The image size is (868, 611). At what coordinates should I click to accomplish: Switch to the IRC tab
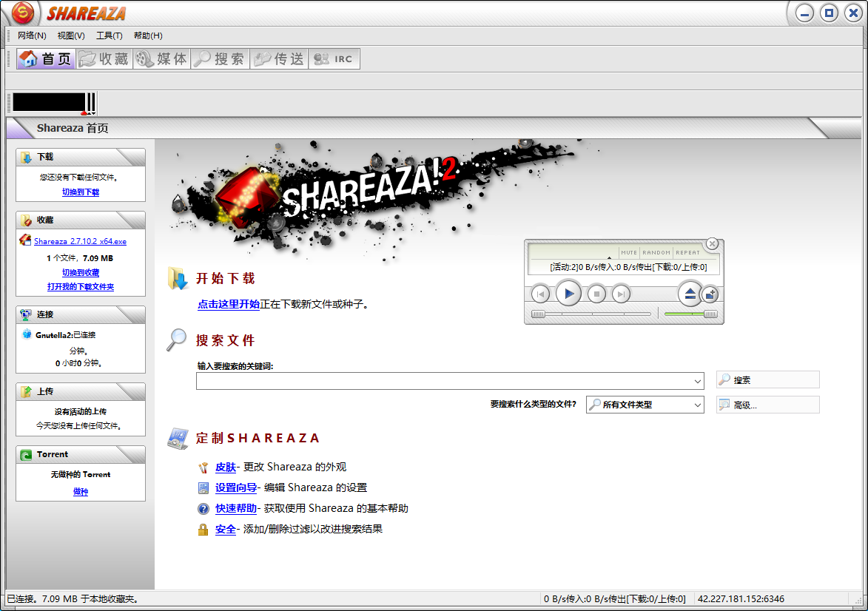(x=334, y=58)
